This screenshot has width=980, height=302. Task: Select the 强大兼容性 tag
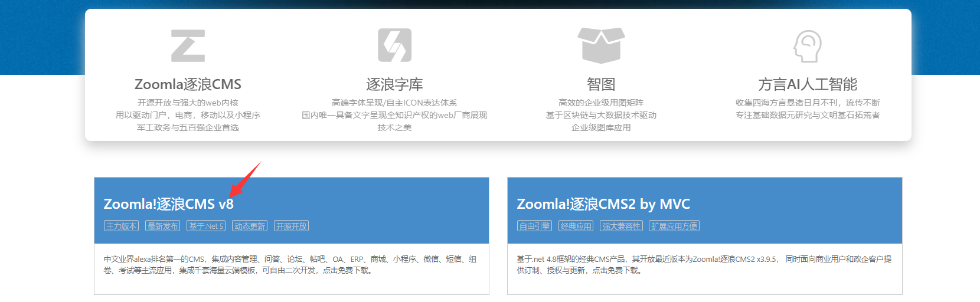click(x=622, y=226)
